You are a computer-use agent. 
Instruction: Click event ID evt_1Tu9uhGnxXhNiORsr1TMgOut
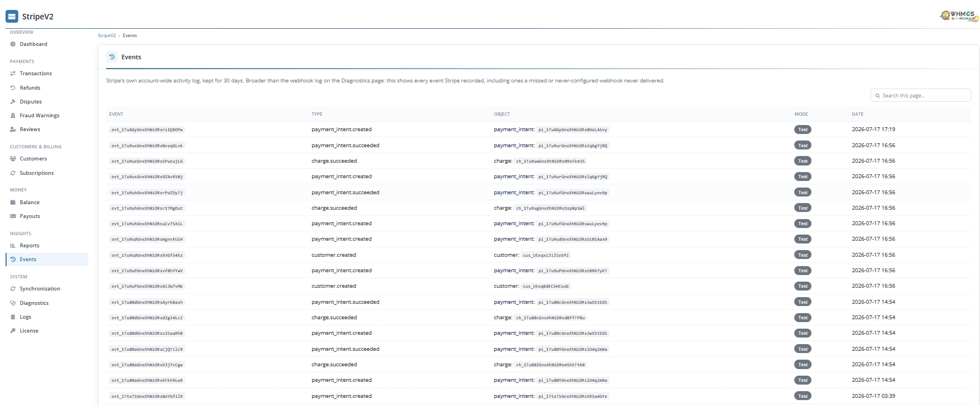[147, 208]
